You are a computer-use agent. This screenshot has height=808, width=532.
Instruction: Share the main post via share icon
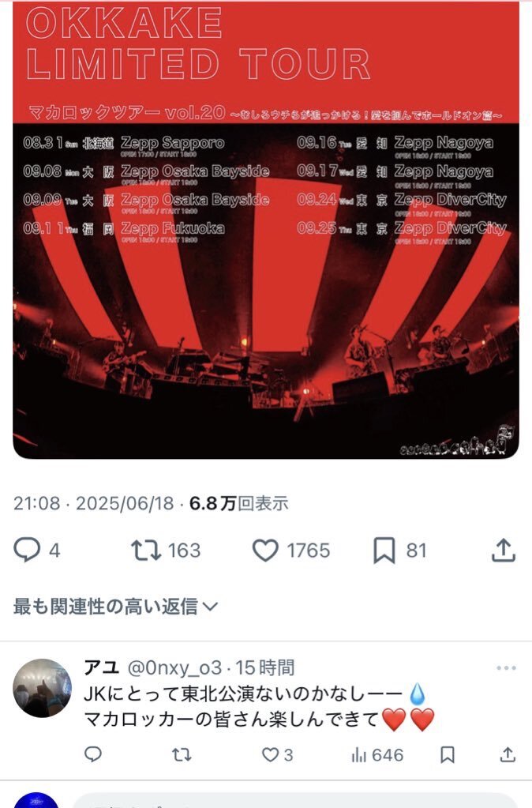[503, 551]
